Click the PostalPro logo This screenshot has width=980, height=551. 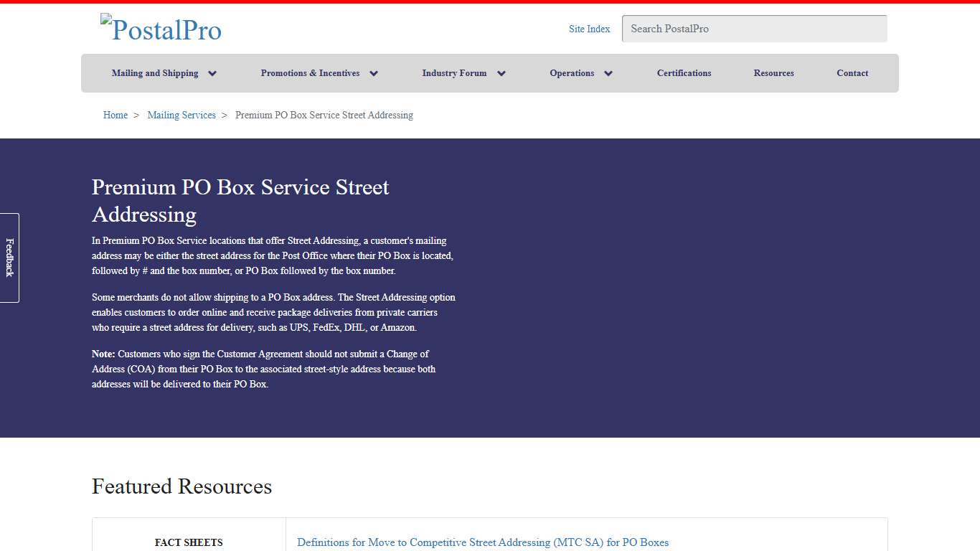pyautogui.click(x=161, y=29)
